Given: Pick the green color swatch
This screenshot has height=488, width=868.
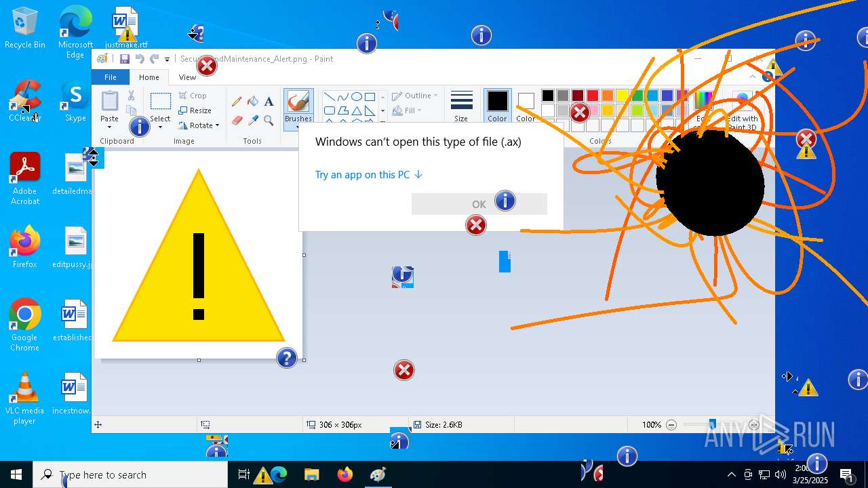Looking at the screenshot, I should click(x=637, y=96).
